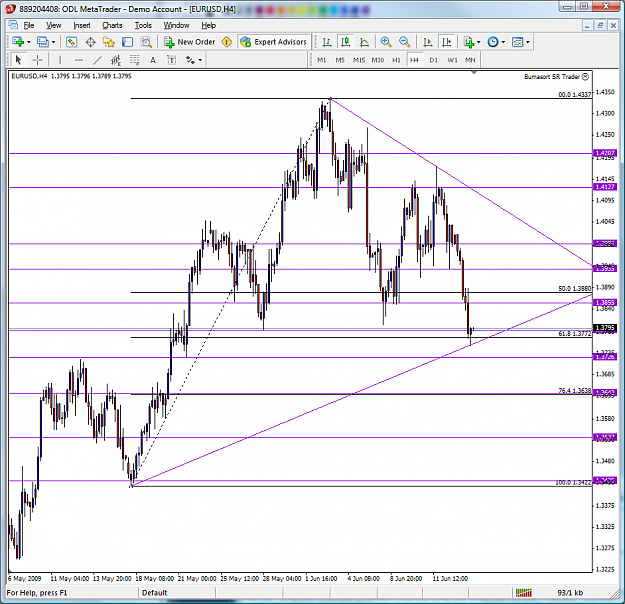625x604 pixels.
Task: Open the Window menu
Action: pyautogui.click(x=176, y=26)
